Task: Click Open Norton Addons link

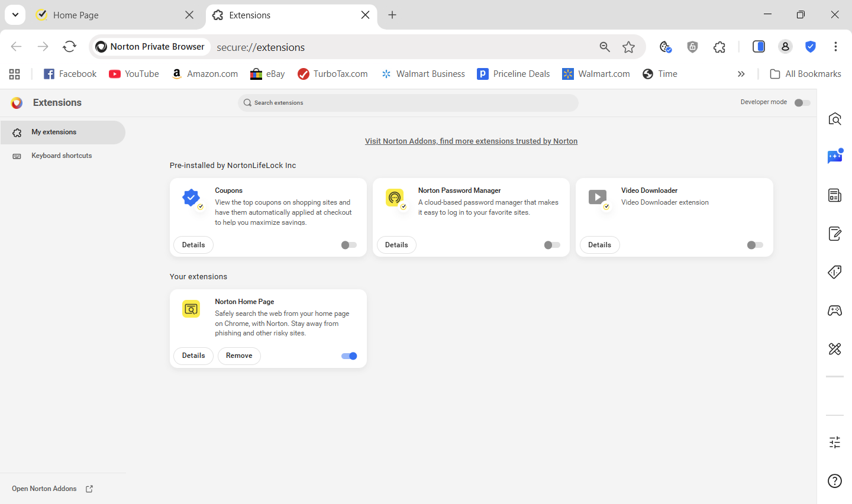Action: click(53, 489)
